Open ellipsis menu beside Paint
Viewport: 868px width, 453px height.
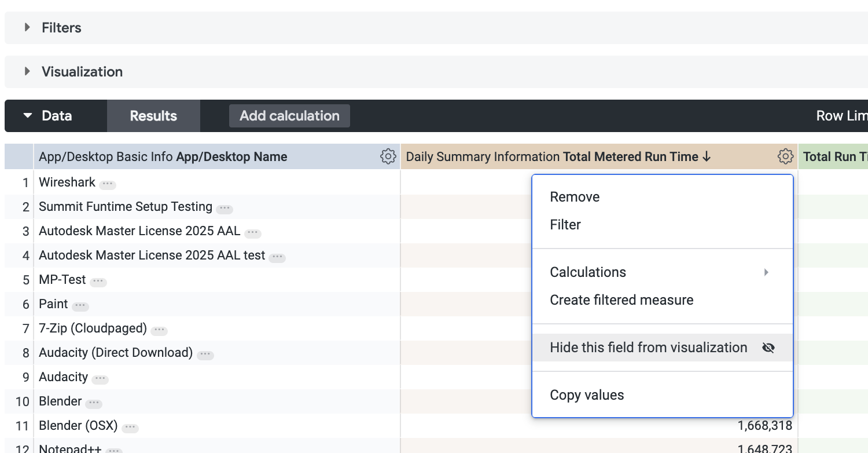click(80, 306)
